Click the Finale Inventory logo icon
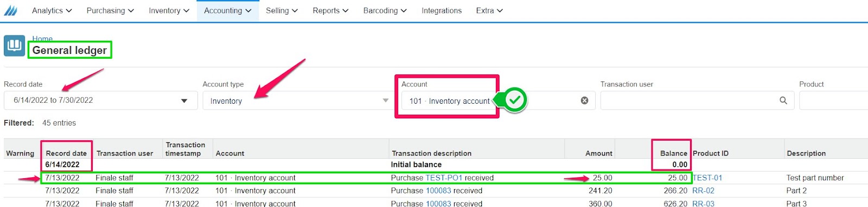Viewport: 868px width, 207px height. (10, 10)
